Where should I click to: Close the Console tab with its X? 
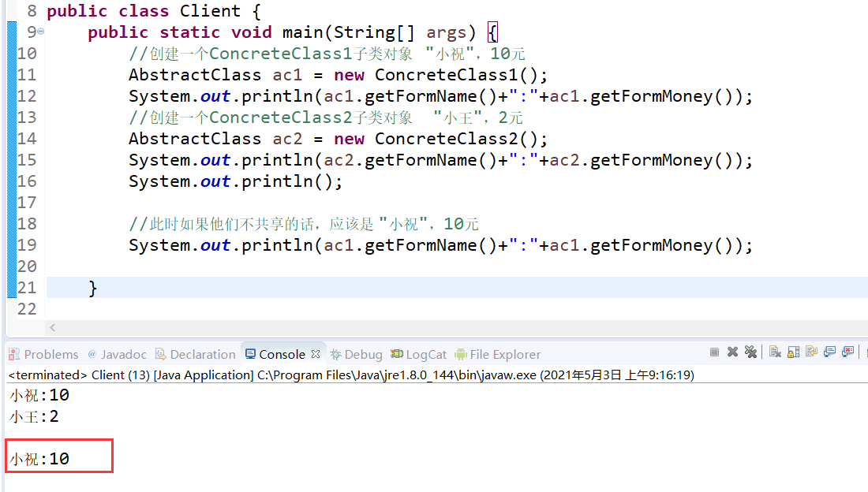click(316, 354)
